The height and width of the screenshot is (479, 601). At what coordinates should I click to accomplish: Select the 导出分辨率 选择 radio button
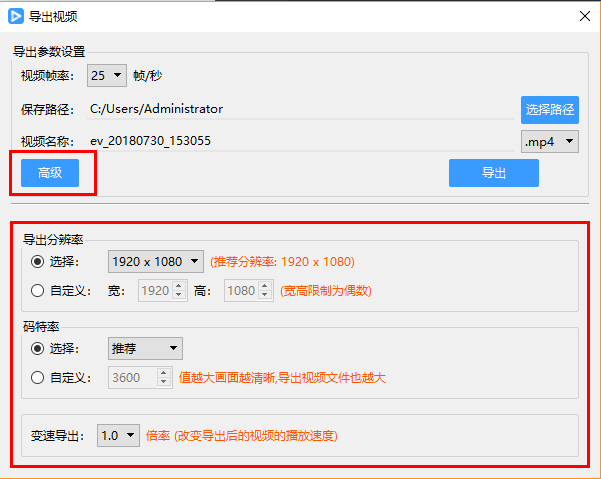pos(38,262)
